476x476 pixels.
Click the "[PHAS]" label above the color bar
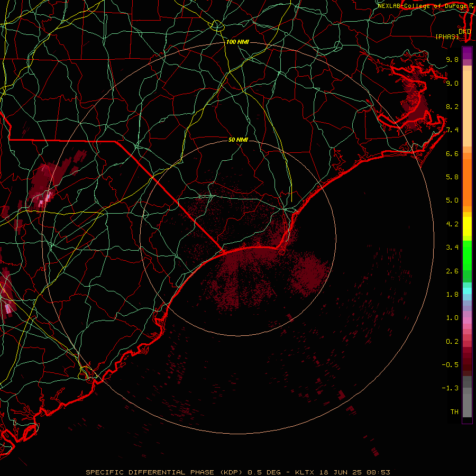pos(447,37)
